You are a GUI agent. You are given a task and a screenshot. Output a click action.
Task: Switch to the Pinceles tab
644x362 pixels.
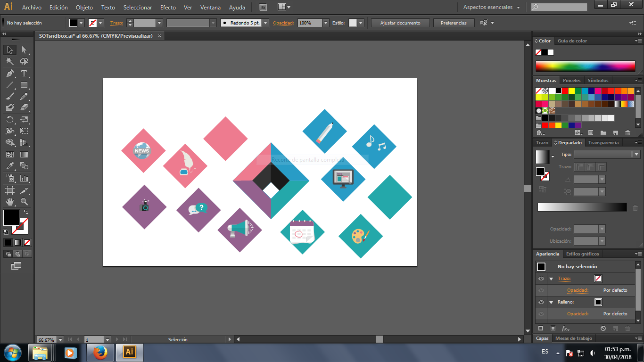(x=572, y=81)
